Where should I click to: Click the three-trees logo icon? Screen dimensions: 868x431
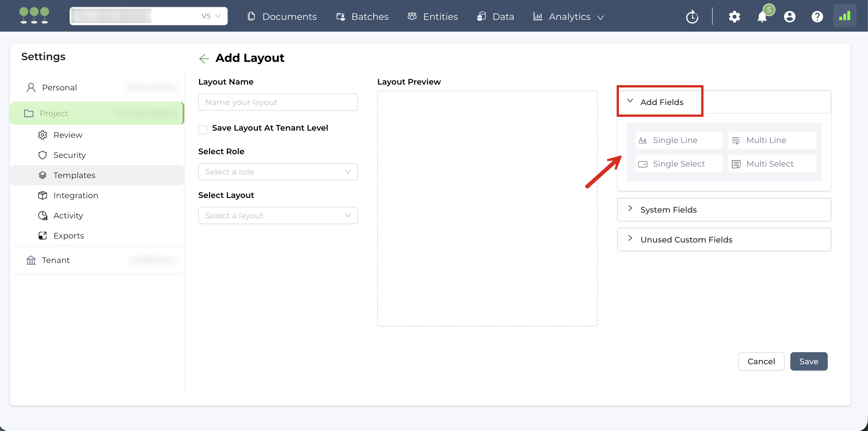pos(34,16)
